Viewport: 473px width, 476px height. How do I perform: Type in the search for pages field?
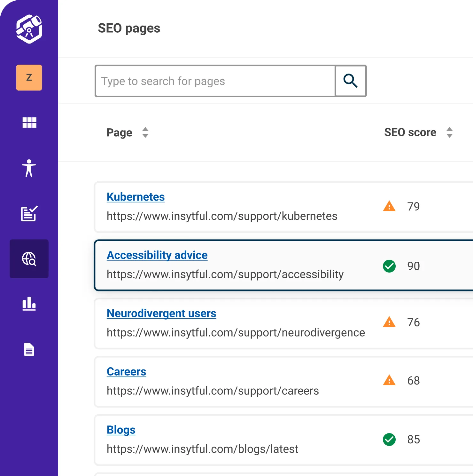[215, 81]
